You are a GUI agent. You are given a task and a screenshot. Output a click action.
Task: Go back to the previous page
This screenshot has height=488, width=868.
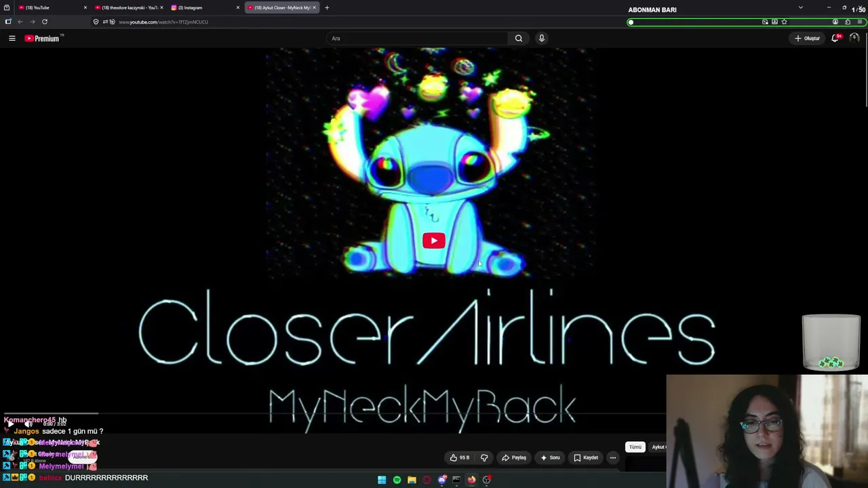pos(20,22)
